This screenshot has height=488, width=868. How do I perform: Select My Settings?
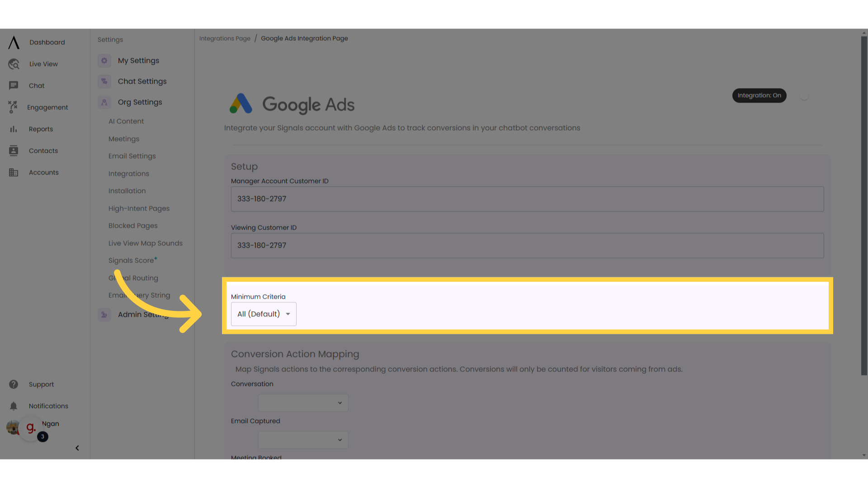pyautogui.click(x=138, y=61)
